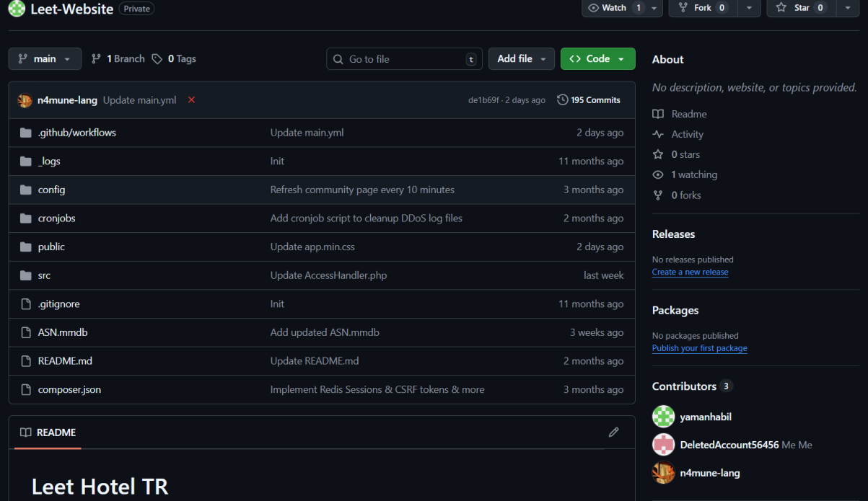Image resolution: width=868 pixels, height=501 pixels.
Task: Open 'Update AccessHandler.php' commit message
Action: tap(330, 275)
